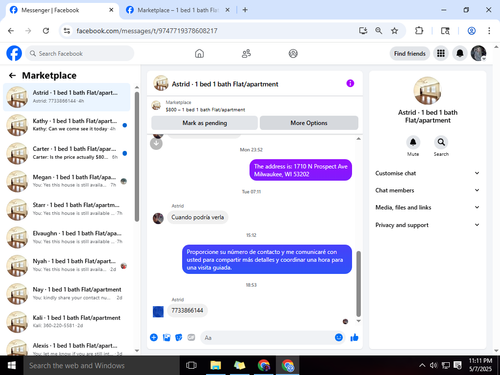Expand the Customise chat section

pyautogui.click(x=427, y=173)
